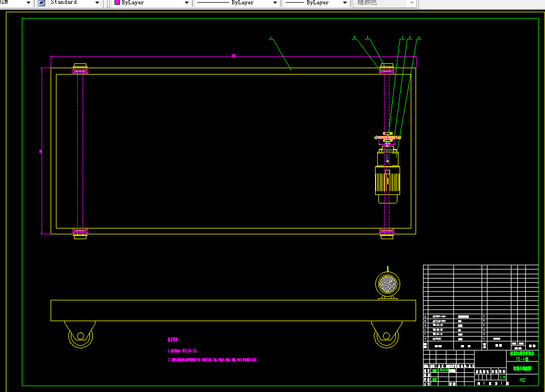Open the ByLayer color control dropdown
This screenshot has height=392, width=545.
coord(151,3)
